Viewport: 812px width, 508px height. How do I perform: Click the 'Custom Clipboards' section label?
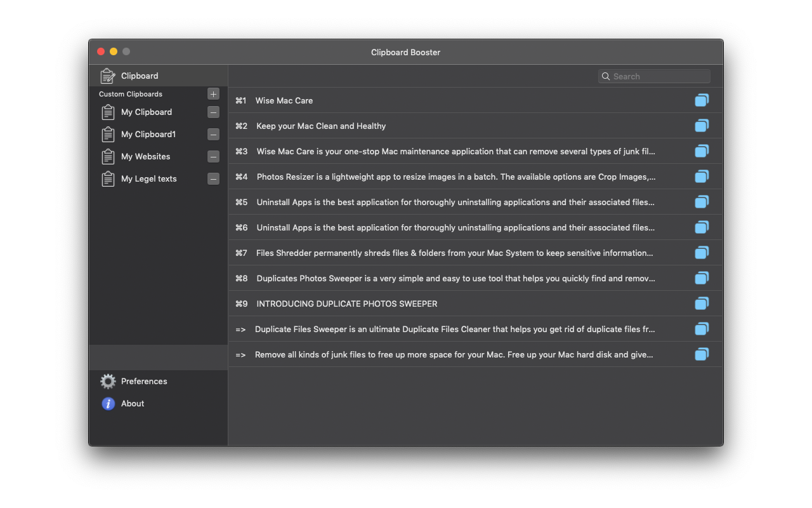[x=131, y=94]
